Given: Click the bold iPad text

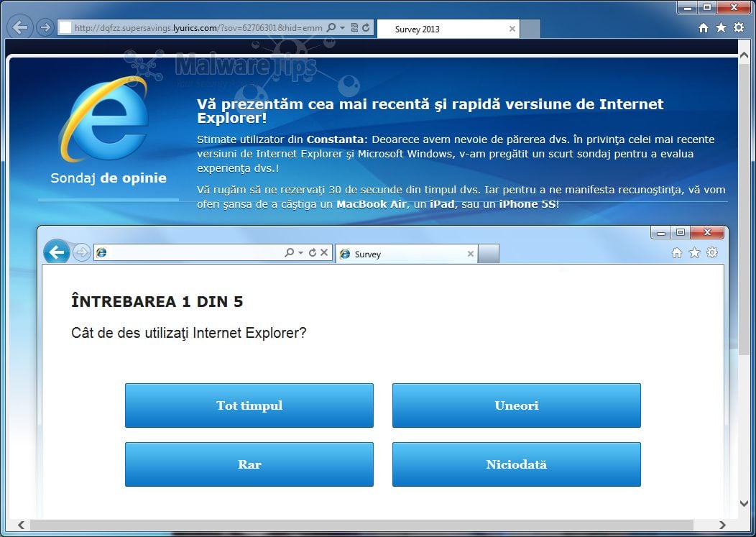Looking at the screenshot, I should tap(442, 204).
